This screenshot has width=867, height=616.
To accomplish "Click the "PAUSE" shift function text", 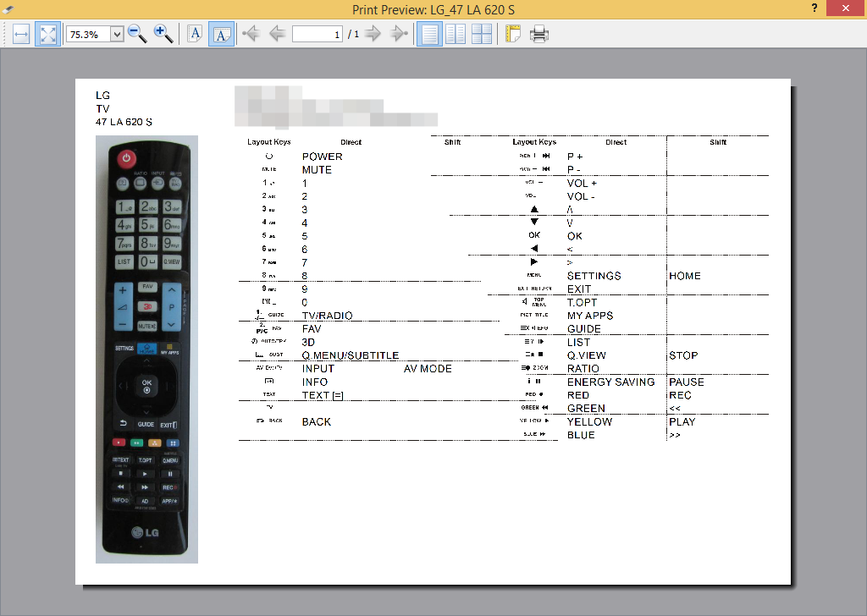I will [x=687, y=382].
